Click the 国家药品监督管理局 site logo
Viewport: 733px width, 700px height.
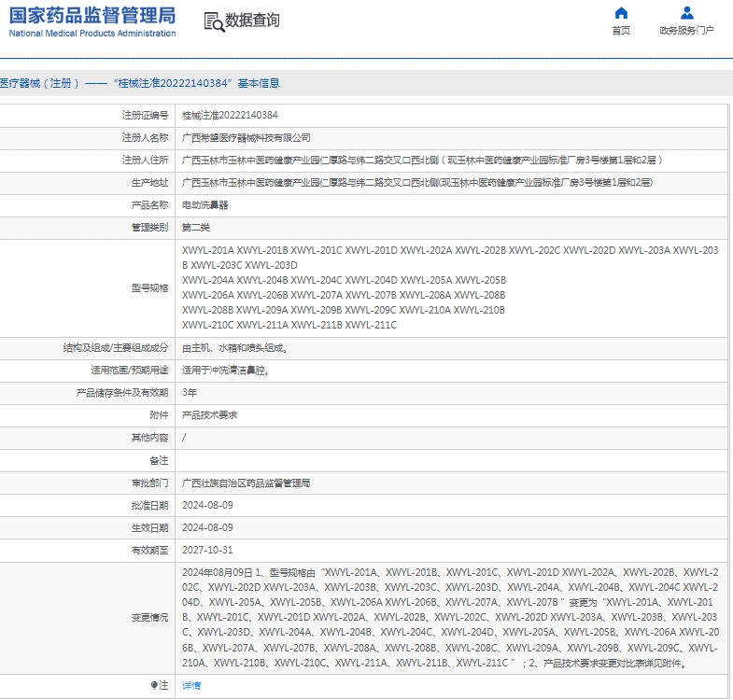point(92,22)
